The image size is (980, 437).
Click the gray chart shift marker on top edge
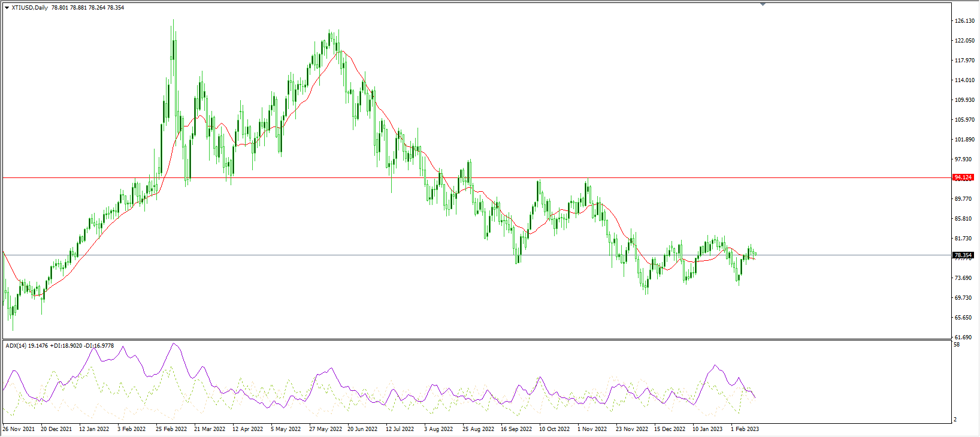pyautogui.click(x=763, y=4)
